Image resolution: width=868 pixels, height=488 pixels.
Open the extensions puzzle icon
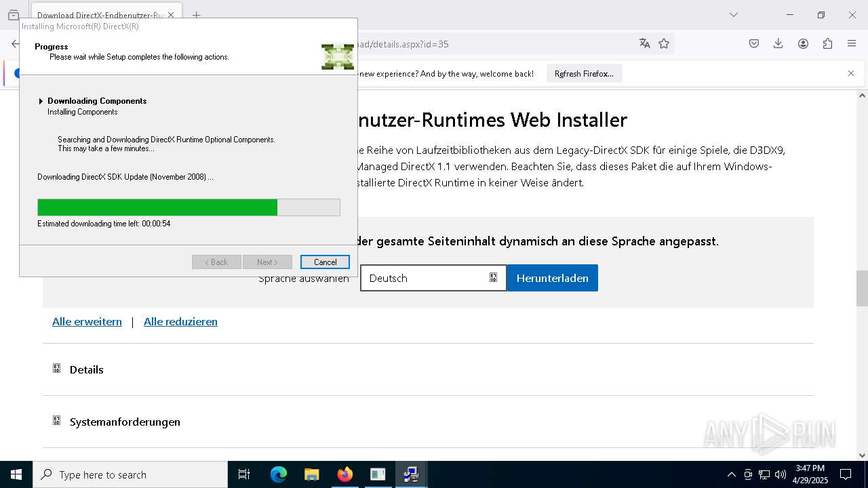pyautogui.click(x=827, y=44)
